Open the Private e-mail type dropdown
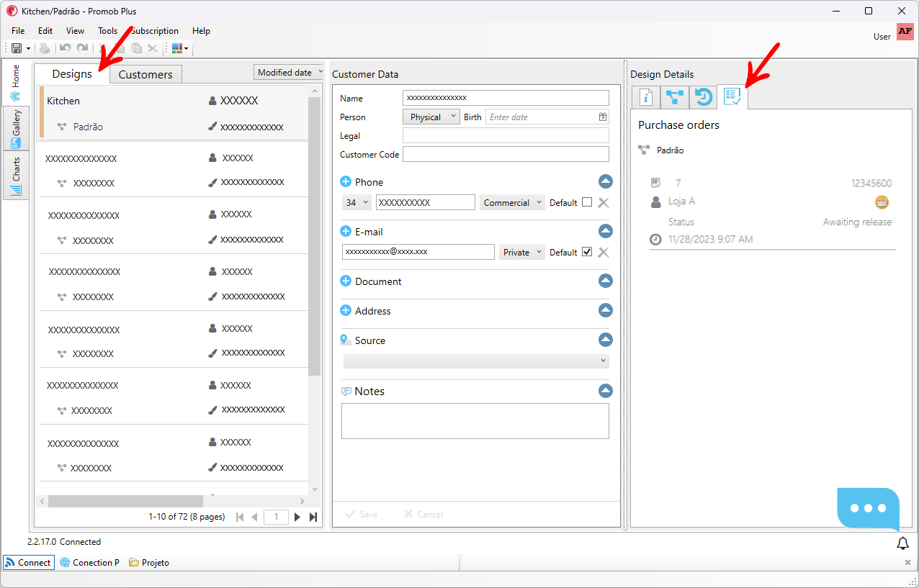The width and height of the screenshot is (919, 588). pyautogui.click(x=522, y=252)
